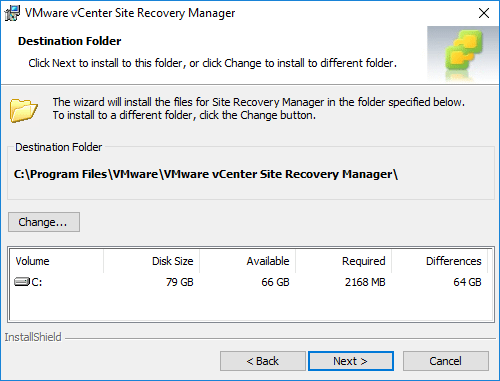Cancel the installation
The height and width of the screenshot is (381, 500).
(446, 361)
